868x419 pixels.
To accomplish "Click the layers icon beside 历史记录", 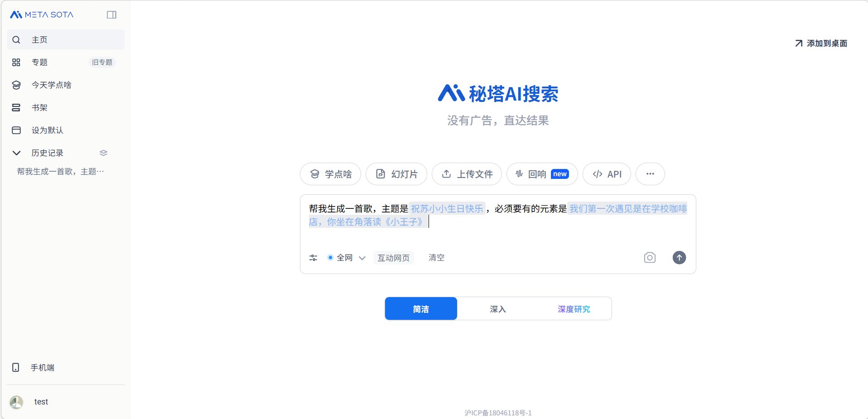I will point(103,153).
